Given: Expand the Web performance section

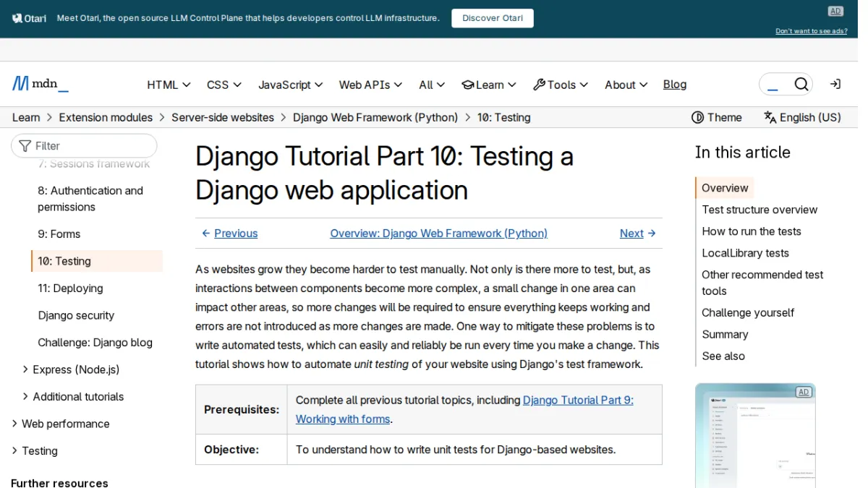Looking at the screenshot, I should click(60, 424).
